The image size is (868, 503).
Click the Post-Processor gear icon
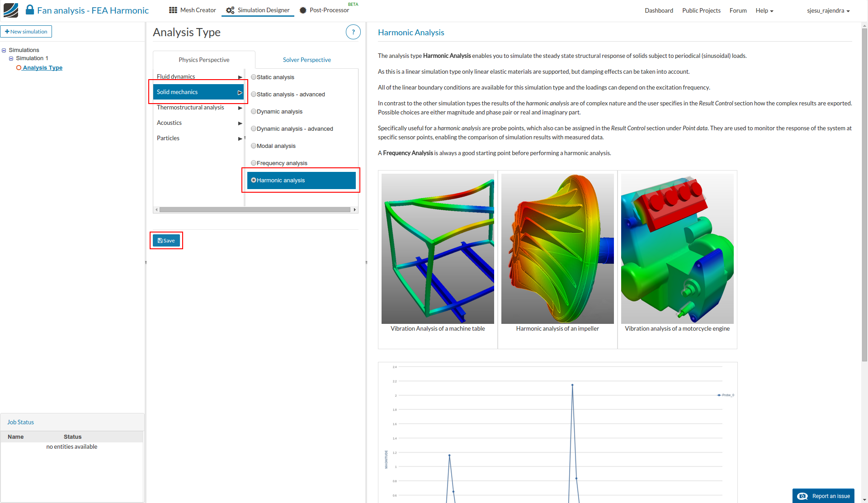pos(303,10)
